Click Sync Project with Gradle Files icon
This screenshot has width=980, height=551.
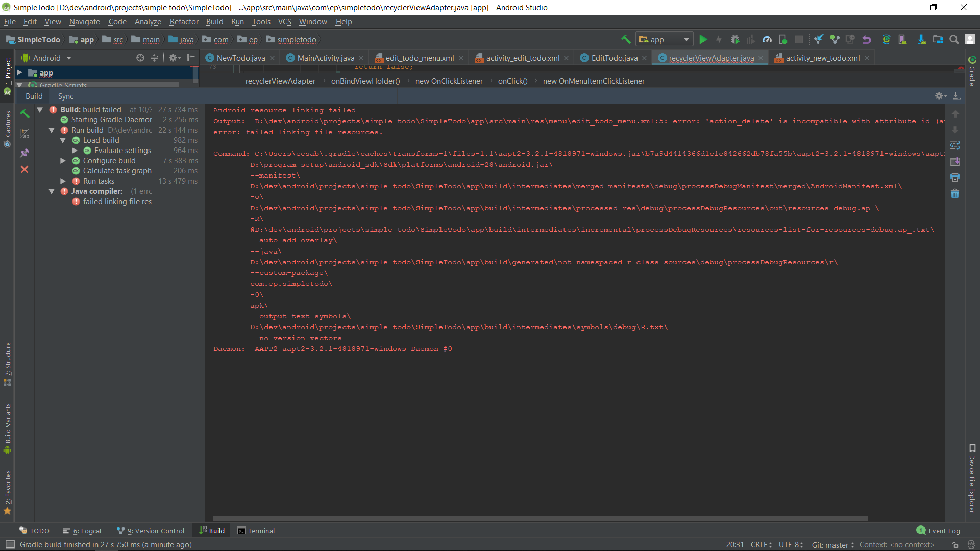pyautogui.click(x=886, y=40)
